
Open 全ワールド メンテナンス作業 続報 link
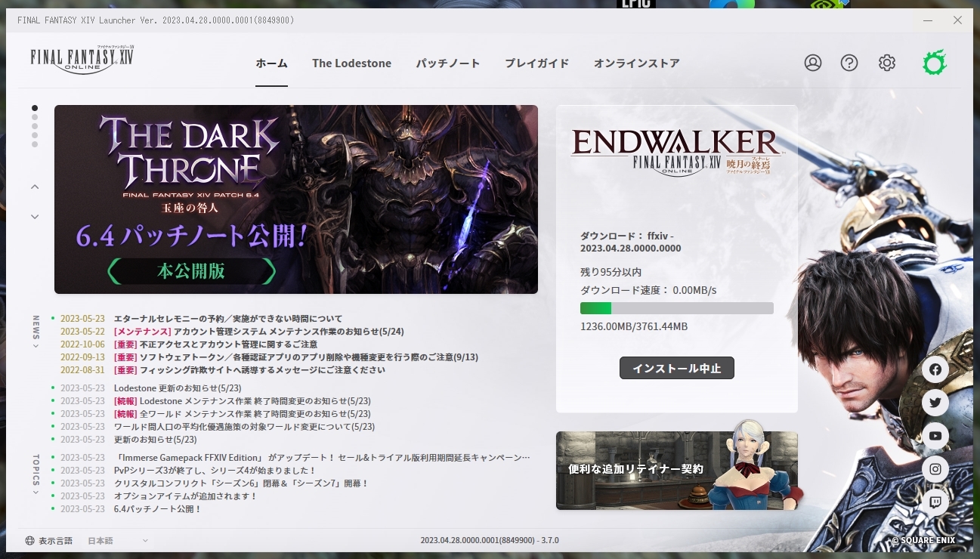242,414
